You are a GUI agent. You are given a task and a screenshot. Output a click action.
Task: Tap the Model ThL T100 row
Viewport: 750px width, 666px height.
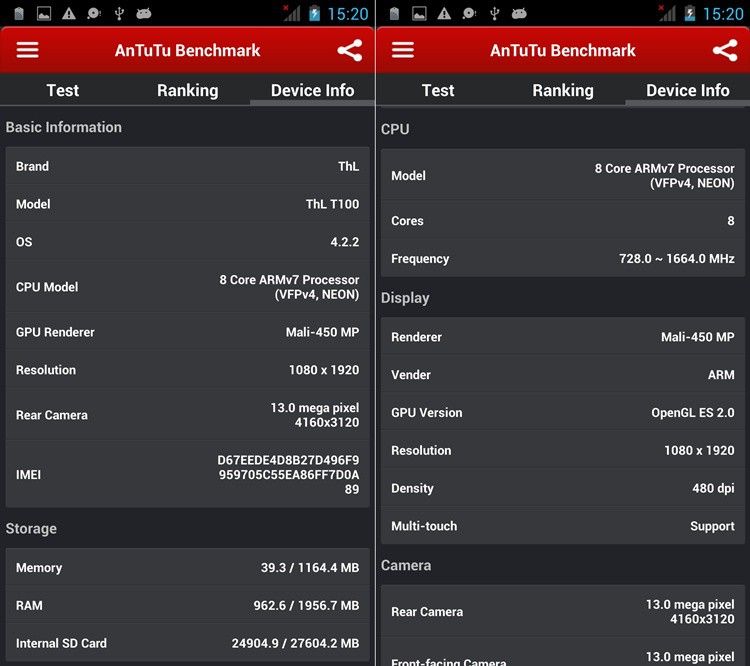tap(188, 204)
